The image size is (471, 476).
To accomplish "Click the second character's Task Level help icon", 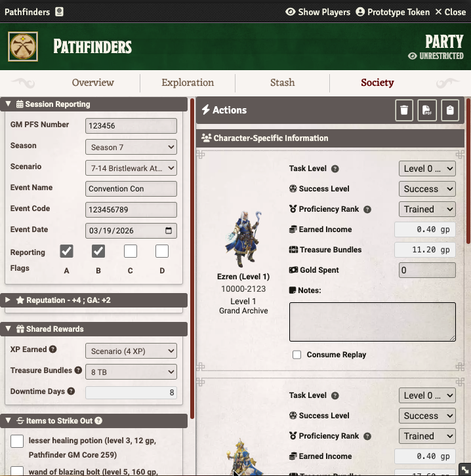I will point(335,395).
